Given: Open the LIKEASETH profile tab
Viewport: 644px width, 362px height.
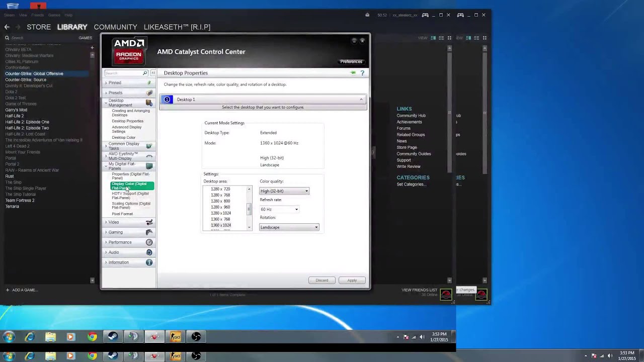Looking at the screenshot, I should tap(177, 27).
